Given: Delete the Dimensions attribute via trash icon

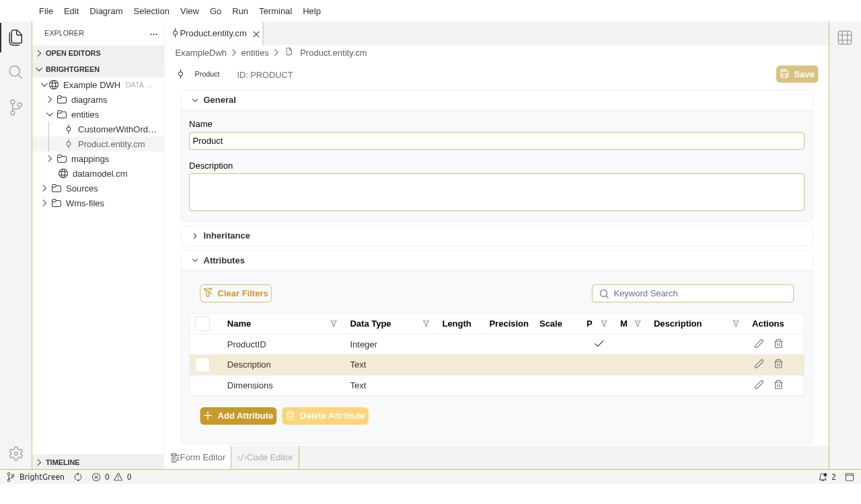Looking at the screenshot, I should coord(778,385).
